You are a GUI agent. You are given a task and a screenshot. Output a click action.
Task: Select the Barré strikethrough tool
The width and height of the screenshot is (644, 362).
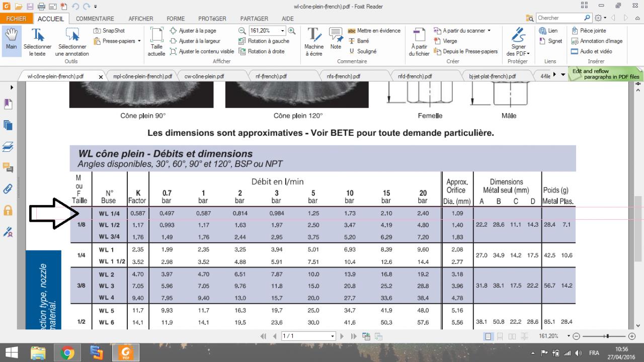pyautogui.click(x=359, y=41)
